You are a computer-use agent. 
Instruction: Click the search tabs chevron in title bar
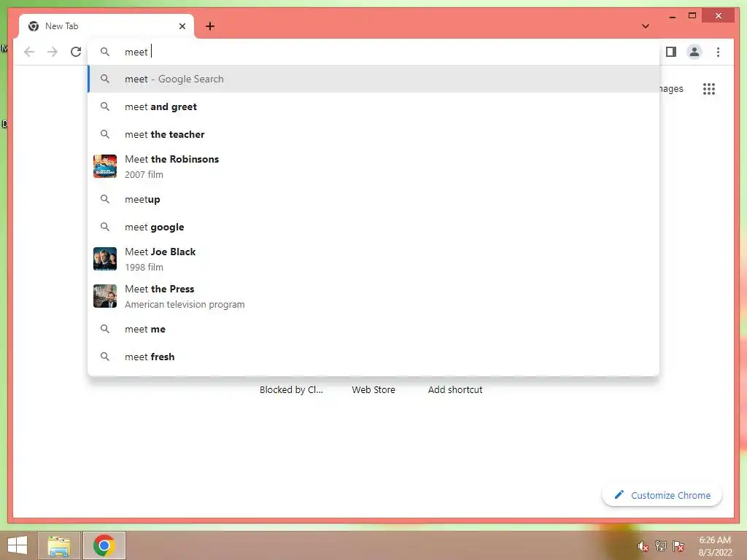(x=645, y=26)
